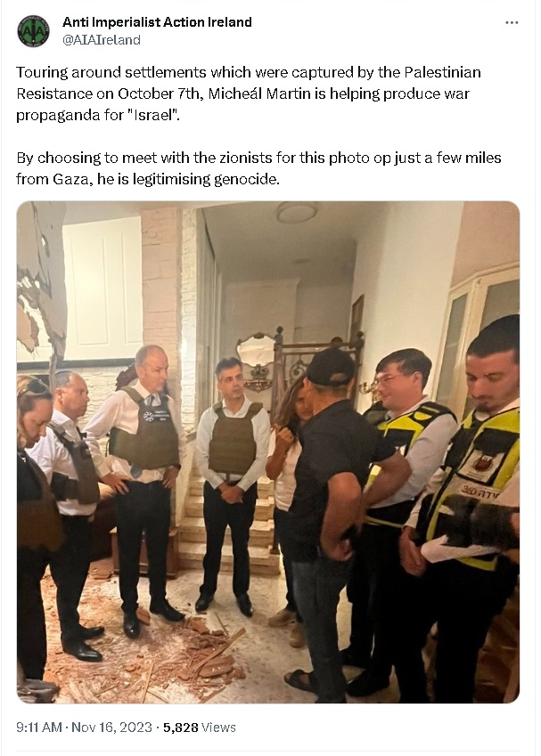Open the attached photo of the group
This screenshot has width=541, height=756.
point(268,452)
